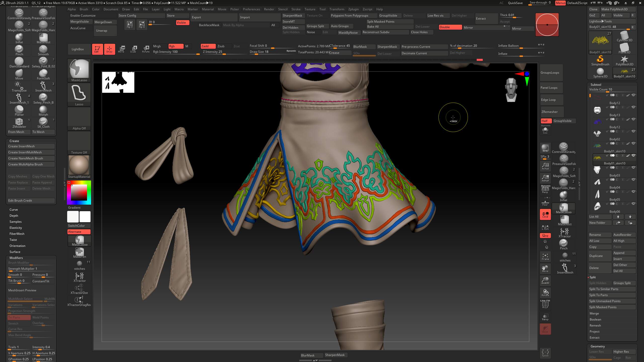This screenshot has width=644, height=362.
Task: Toggle the Rgb channel button
Action: point(176,46)
